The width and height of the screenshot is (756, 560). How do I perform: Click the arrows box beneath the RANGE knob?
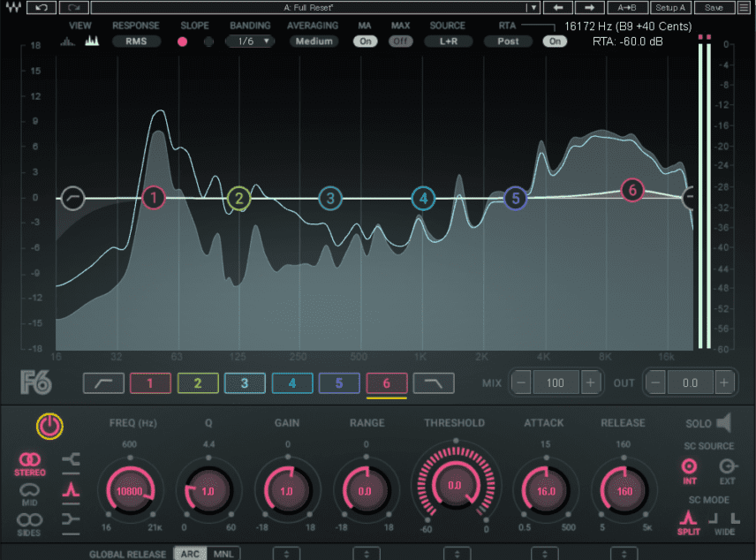(367, 554)
